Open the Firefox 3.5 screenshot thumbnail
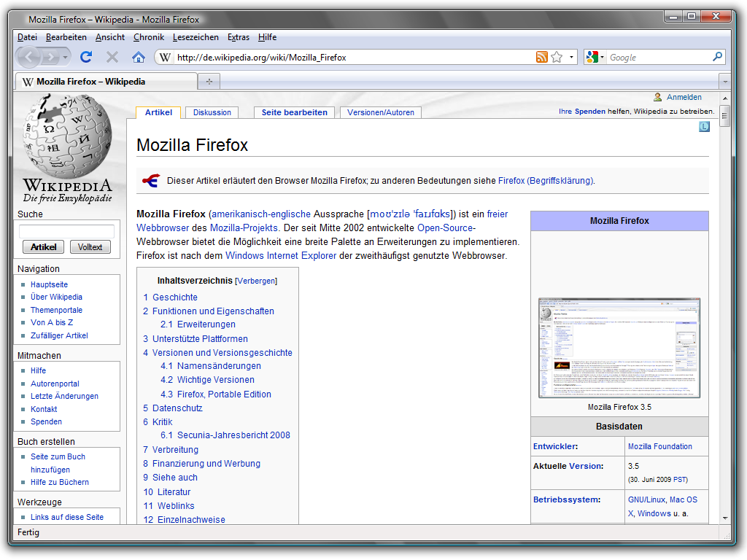This screenshot has height=560, width=747. (619, 348)
